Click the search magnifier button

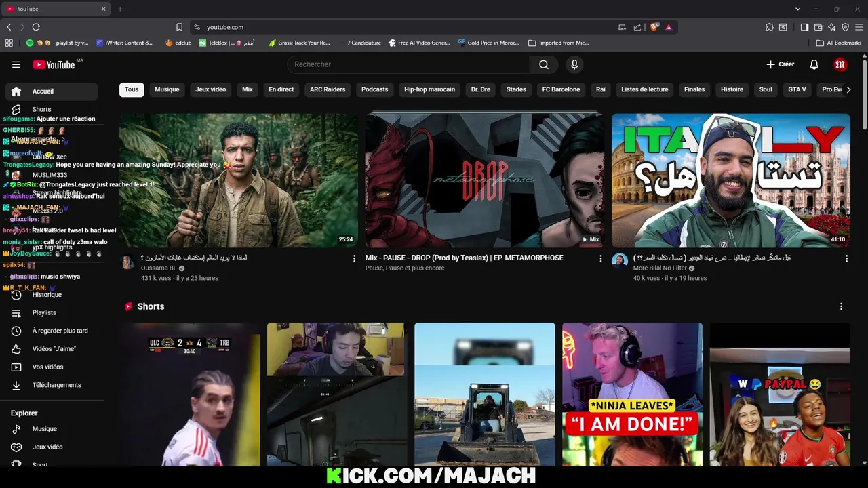click(x=544, y=64)
